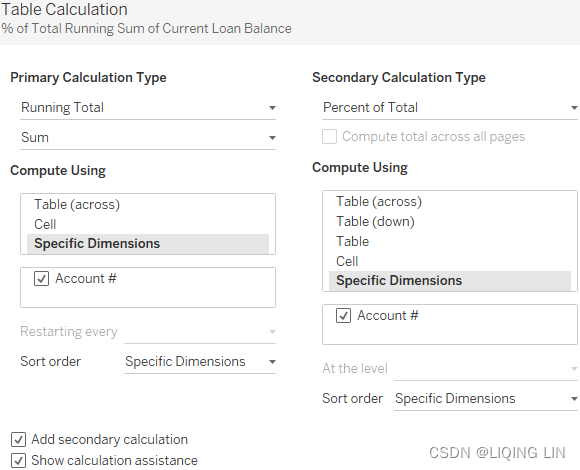The height and width of the screenshot is (470, 580).
Task: Check Compute total across all pages
Action: coord(329,136)
